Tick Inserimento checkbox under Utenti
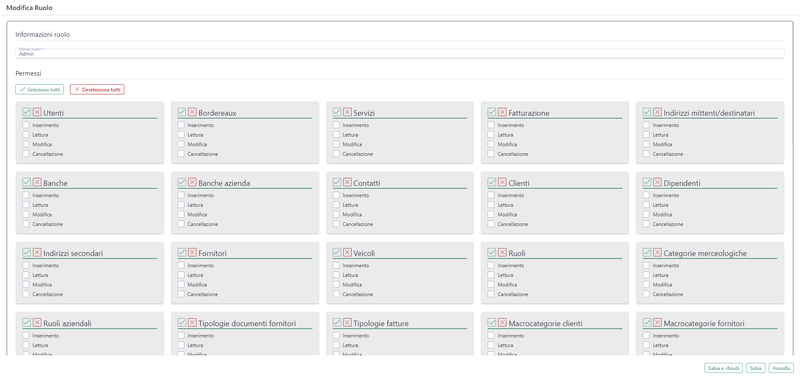 click(x=26, y=125)
